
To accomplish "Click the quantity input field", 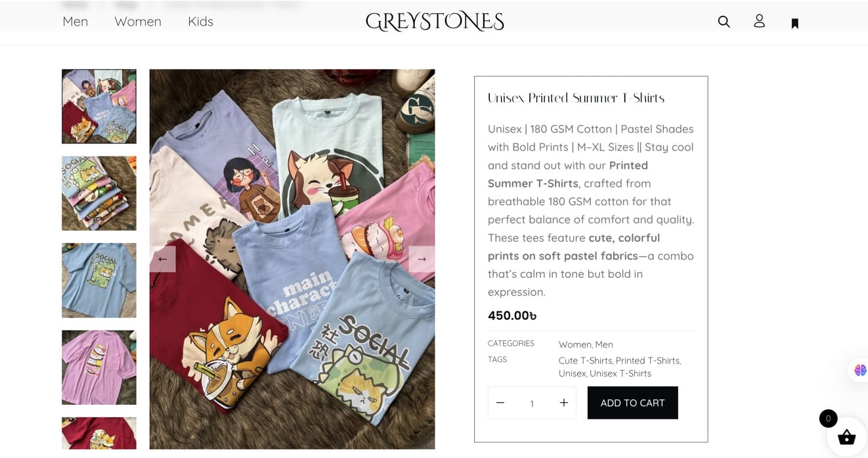I will tap(532, 403).
